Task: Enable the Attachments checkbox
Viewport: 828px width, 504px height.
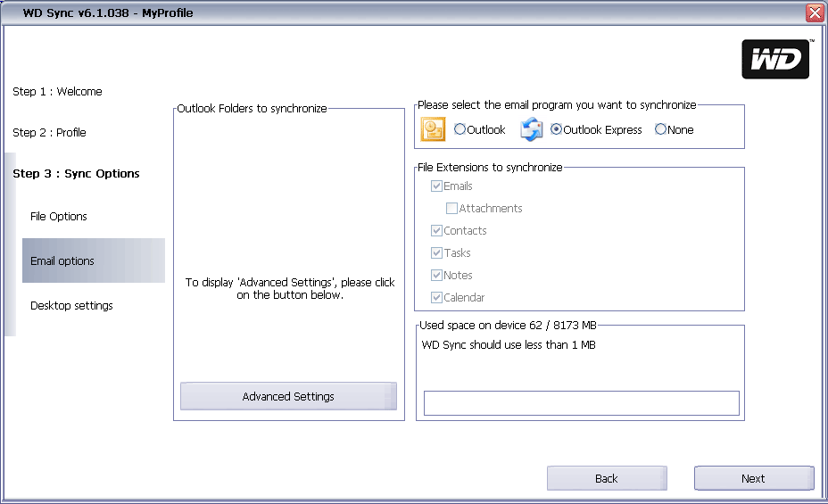Action: (452, 209)
